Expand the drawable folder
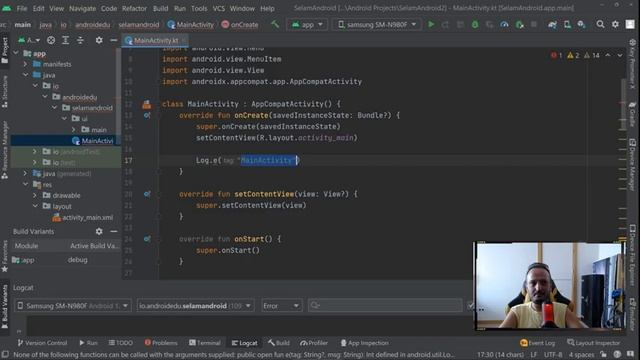Image resolution: width=640 pixels, height=360 pixels. (x=35, y=196)
